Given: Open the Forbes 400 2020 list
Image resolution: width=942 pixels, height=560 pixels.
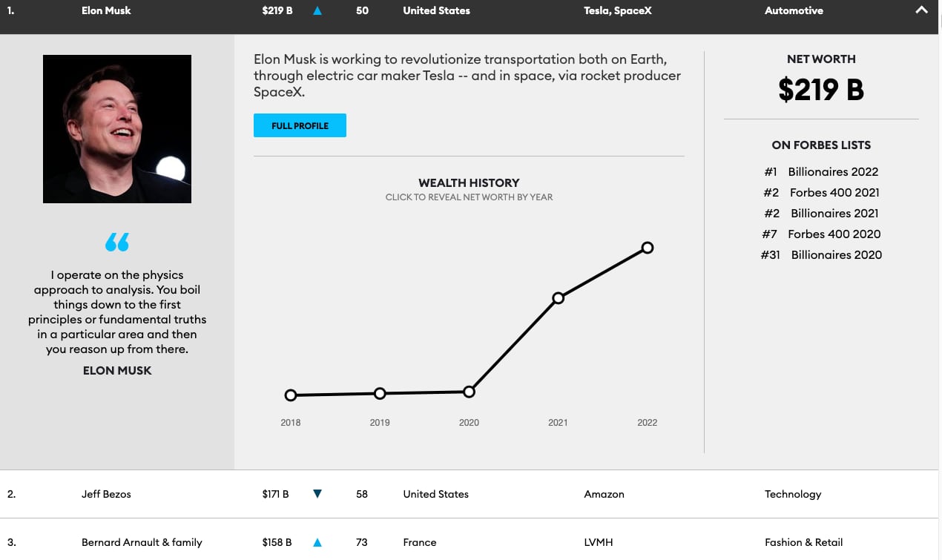Looking at the screenshot, I should click(x=834, y=234).
